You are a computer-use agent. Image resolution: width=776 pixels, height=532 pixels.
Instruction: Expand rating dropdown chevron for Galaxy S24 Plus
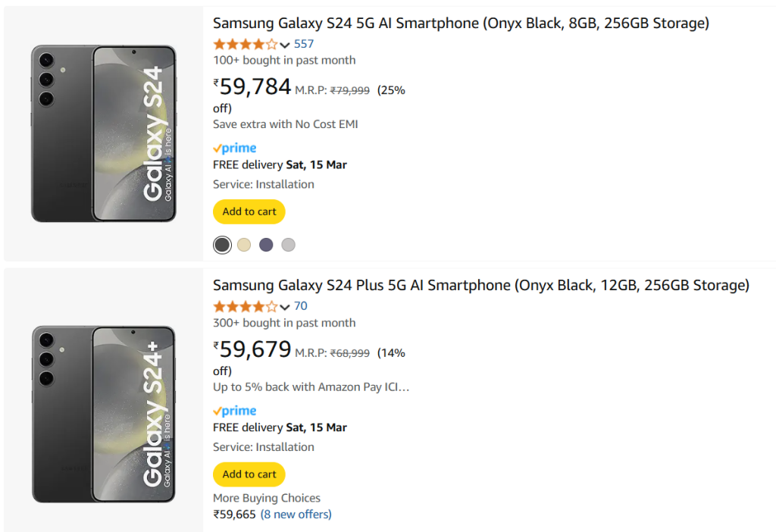tap(285, 307)
